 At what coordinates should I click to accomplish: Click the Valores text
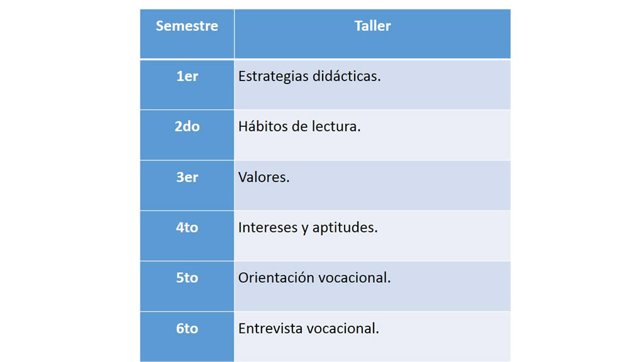(264, 177)
